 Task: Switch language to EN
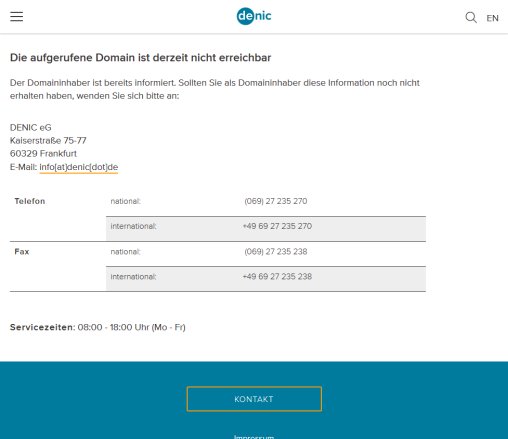click(x=492, y=18)
